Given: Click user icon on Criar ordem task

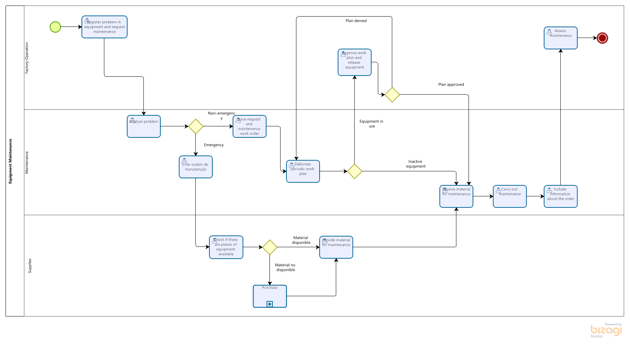Looking at the screenshot, I should click(184, 161).
